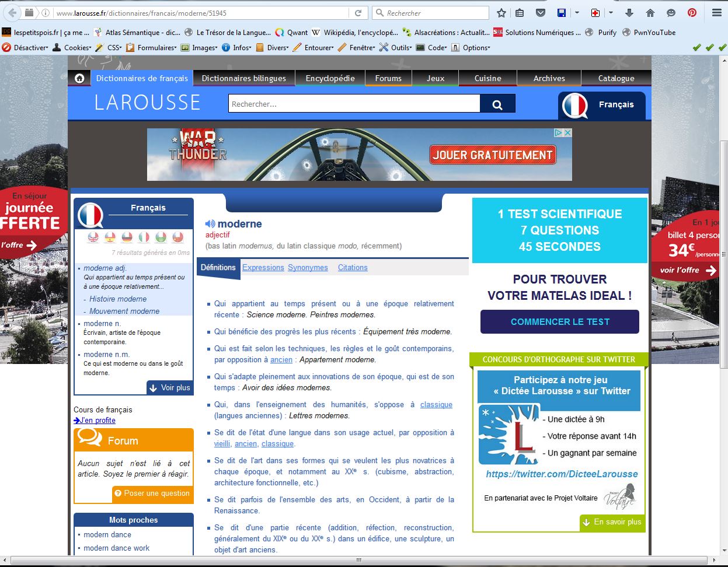Click the blue floppy disk save icon

coord(562,13)
